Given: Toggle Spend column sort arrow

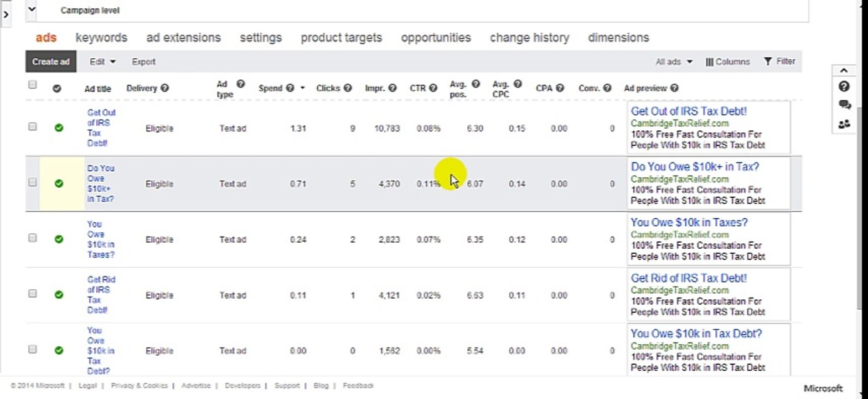Looking at the screenshot, I should (x=302, y=89).
